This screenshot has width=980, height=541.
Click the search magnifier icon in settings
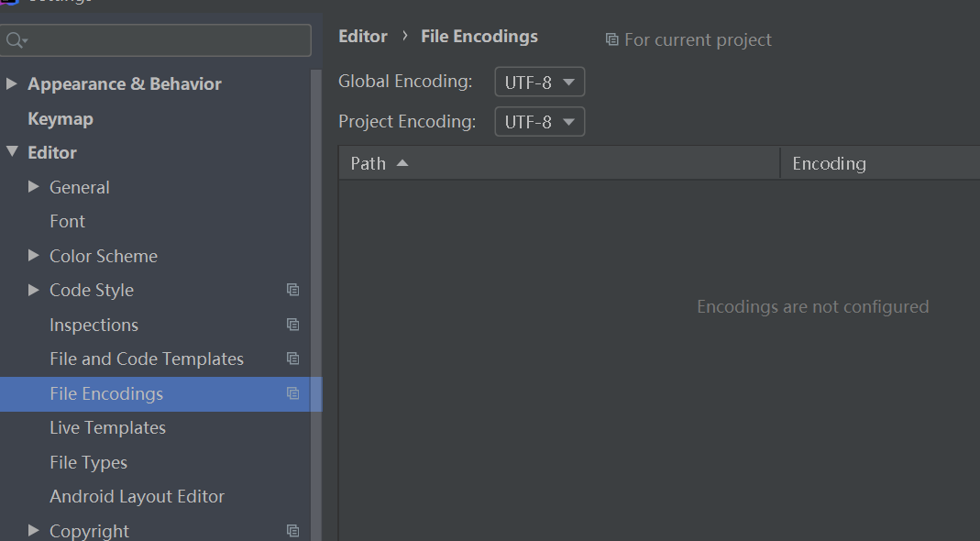tap(16, 40)
